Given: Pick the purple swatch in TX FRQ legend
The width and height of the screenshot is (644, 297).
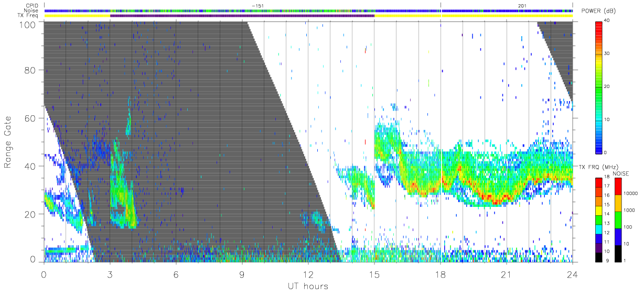Looking at the screenshot, I should tap(599, 247).
